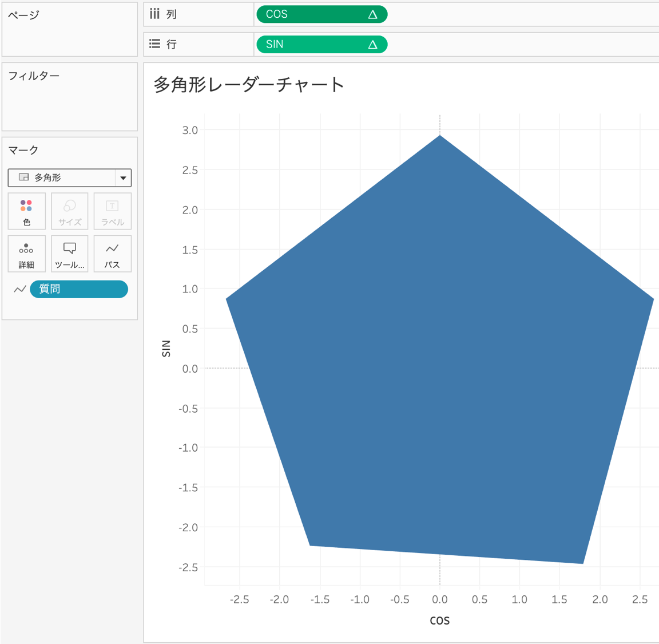Click the ページ shelf header
This screenshot has width=659, height=644.
23,15
